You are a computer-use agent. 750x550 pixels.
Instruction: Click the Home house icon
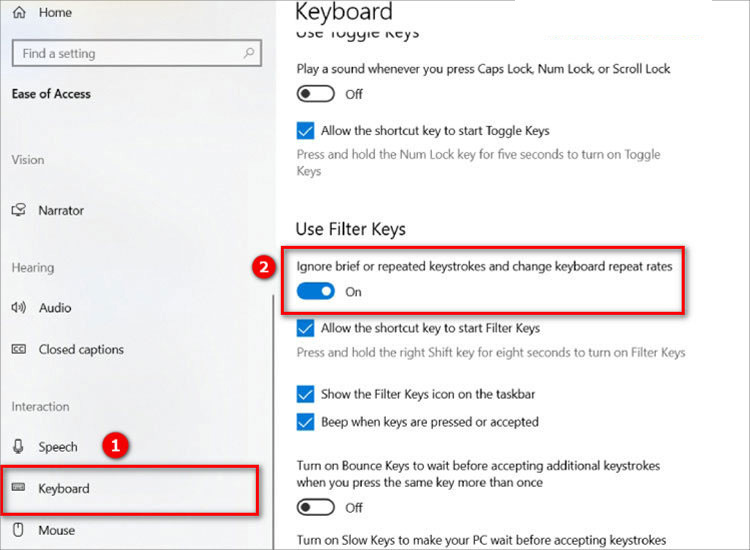tap(19, 12)
